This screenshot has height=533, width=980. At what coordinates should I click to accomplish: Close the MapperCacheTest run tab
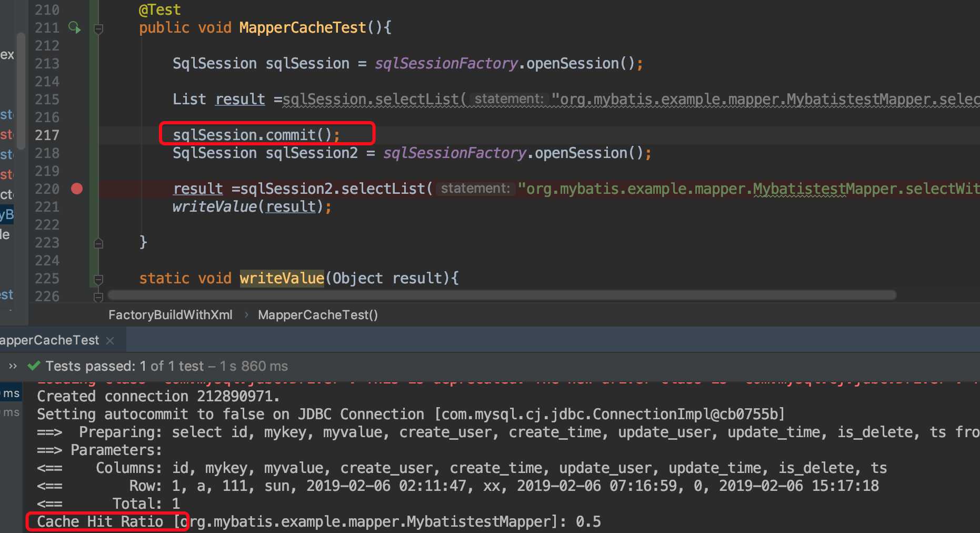[110, 341]
